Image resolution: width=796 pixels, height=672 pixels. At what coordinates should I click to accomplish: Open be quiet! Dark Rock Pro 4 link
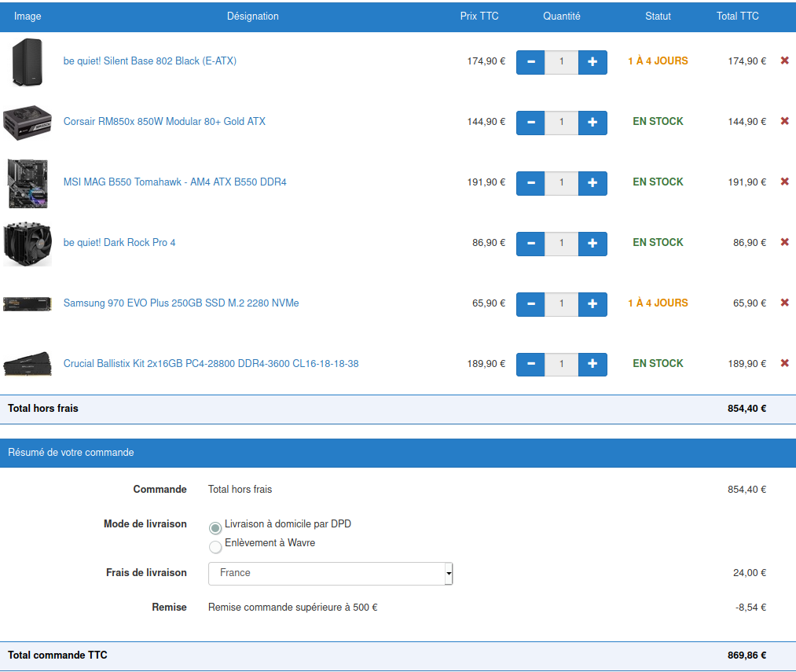[119, 242]
